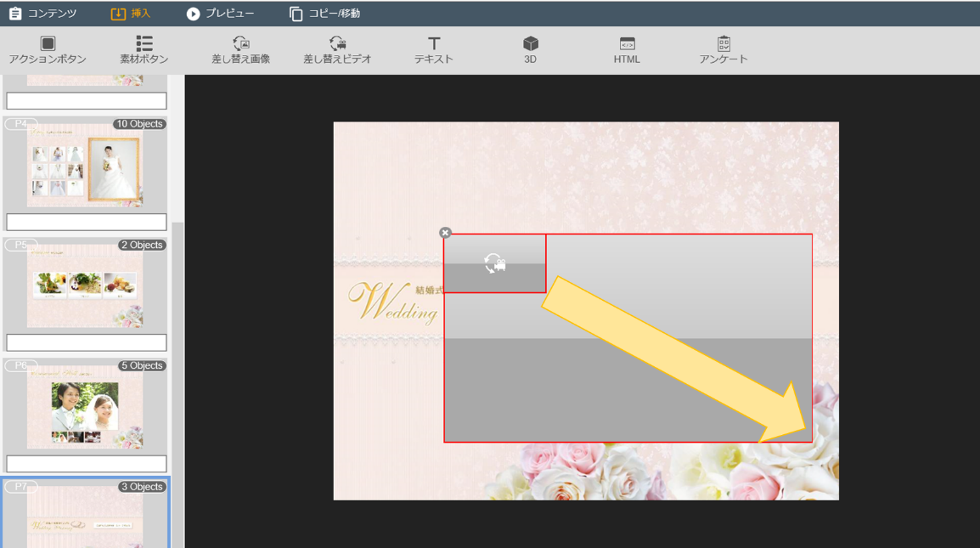The width and height of the screenshot is (980, 548).
Task: Remove the video placeholder with the X button
Action: (445, 233)
